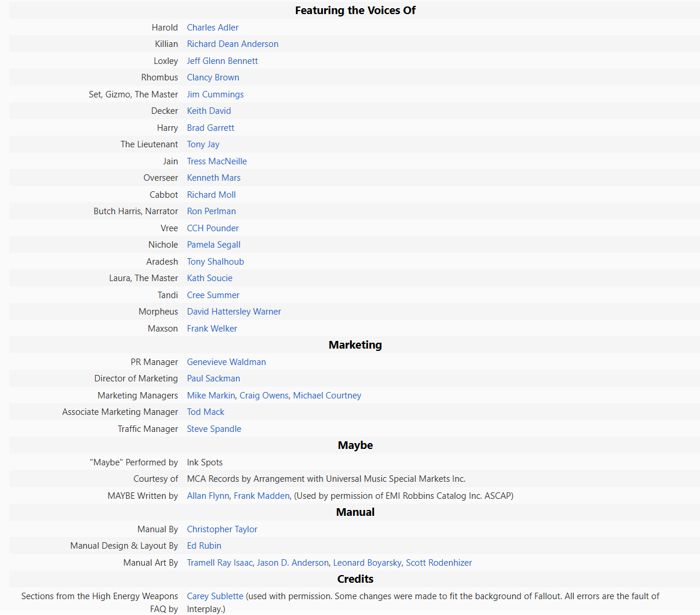Image resolution: width=700 pixels, height=615 pixels.
Task: Open Jim Cummings credit link
Action: (x=215, y=94)
